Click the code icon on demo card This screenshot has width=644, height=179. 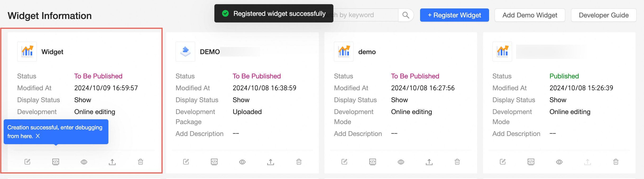point(372,162)
